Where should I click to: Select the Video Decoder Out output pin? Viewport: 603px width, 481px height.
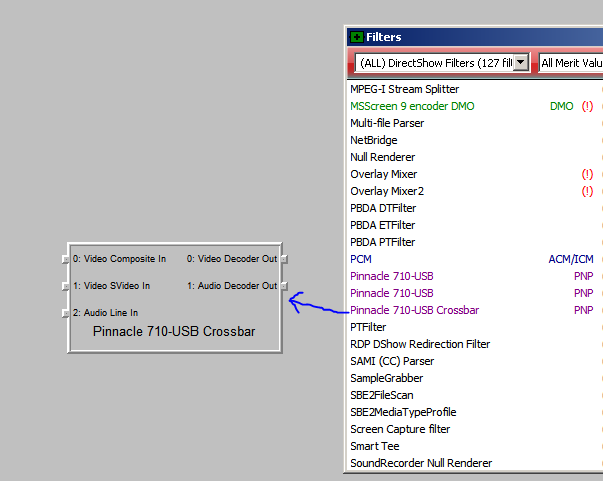pyautogui.click(x=284, y=259)
